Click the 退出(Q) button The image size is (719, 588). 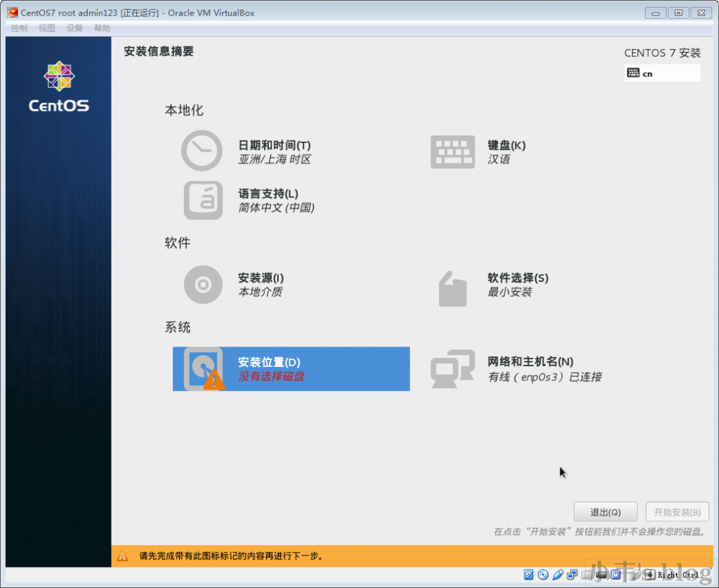(x=605, y=512)
